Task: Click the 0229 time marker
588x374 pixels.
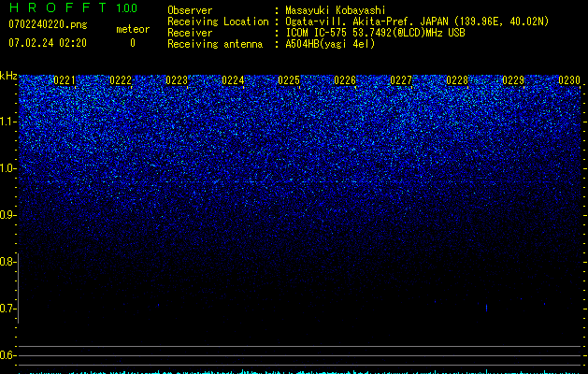Action: [513, 80]
